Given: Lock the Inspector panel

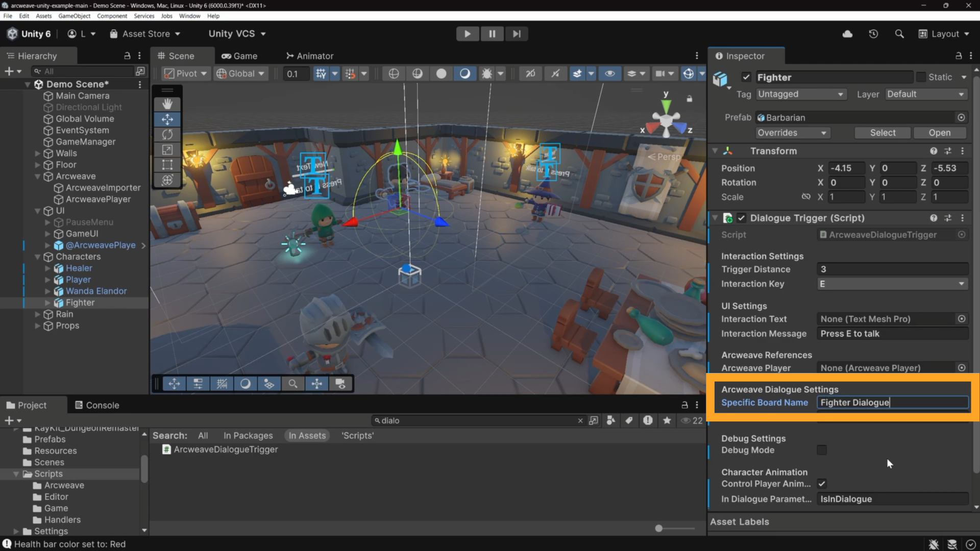Looking at the screenshot, I should point(959,56).
